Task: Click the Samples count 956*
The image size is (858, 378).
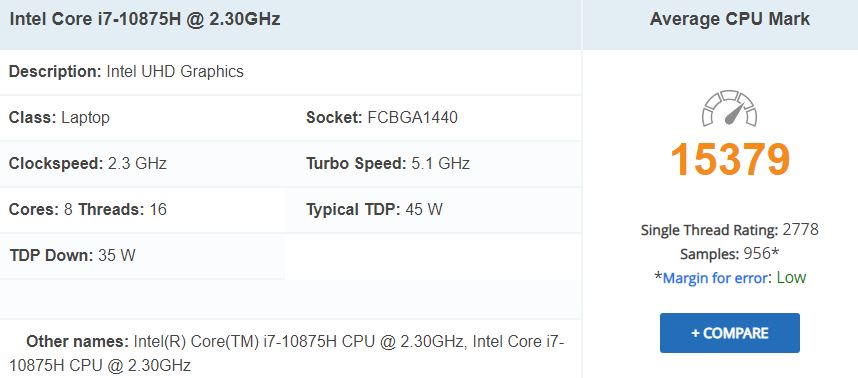Action: [x=761, y=254]
